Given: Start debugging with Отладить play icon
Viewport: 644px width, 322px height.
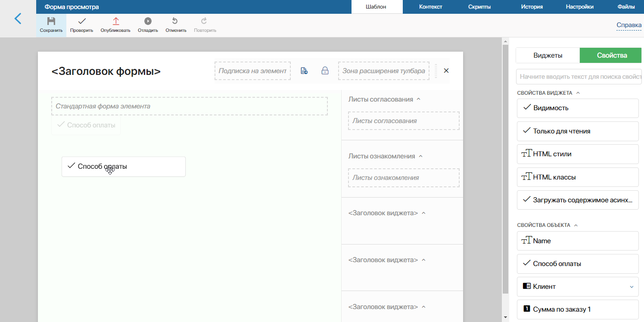Looking at the screenshot, I should pos(148,21).
